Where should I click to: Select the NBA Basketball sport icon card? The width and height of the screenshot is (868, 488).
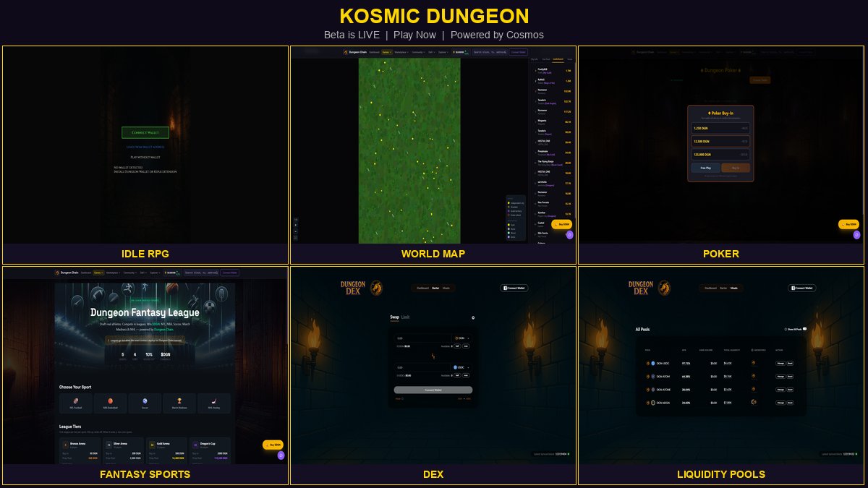pos(110,403)
